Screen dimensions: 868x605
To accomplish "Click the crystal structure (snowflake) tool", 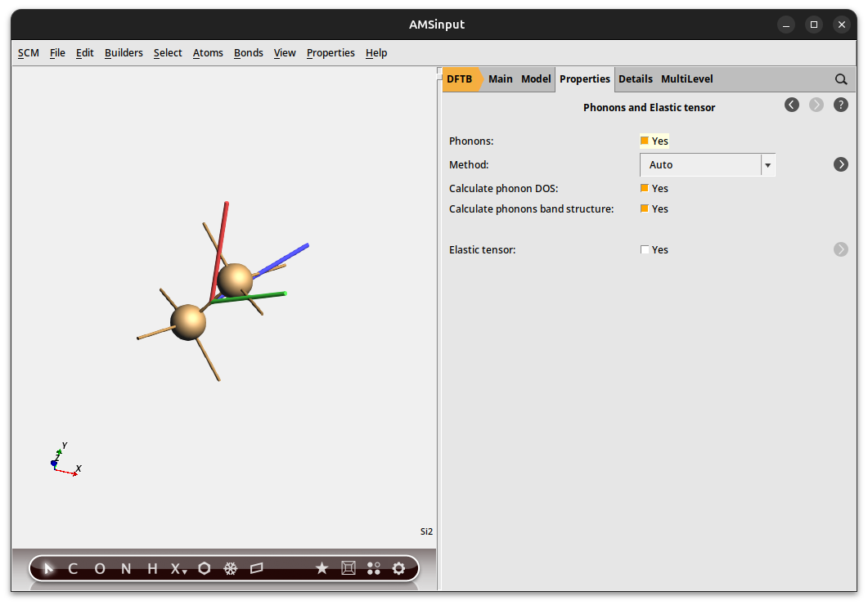I will point(230,568).
